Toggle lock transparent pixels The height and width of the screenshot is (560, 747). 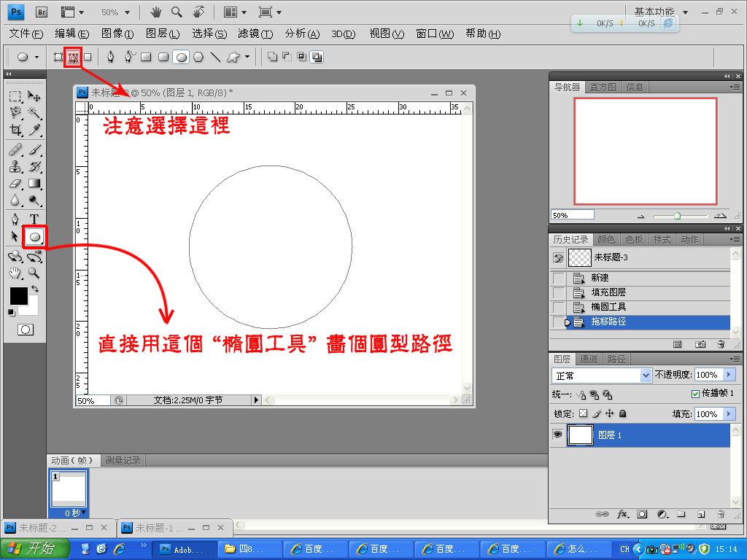(x=583, y=413)
